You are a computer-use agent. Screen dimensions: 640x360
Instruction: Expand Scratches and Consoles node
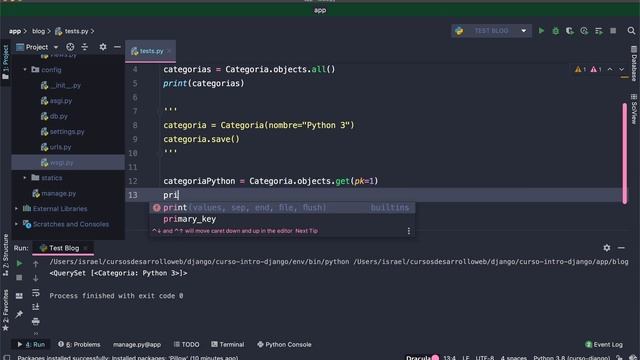click(x=16, y=224)
